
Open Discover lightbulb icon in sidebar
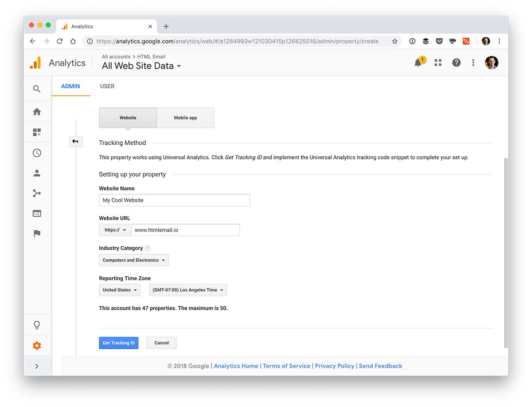click(x=37, y=325)
